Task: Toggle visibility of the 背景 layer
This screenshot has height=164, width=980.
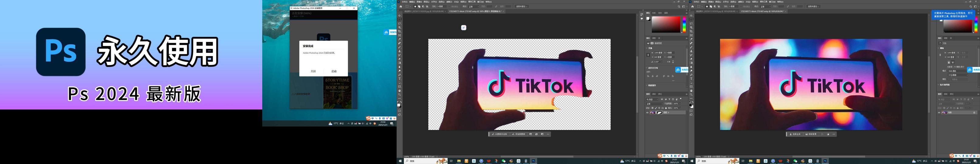Action: tap(939, 113)
